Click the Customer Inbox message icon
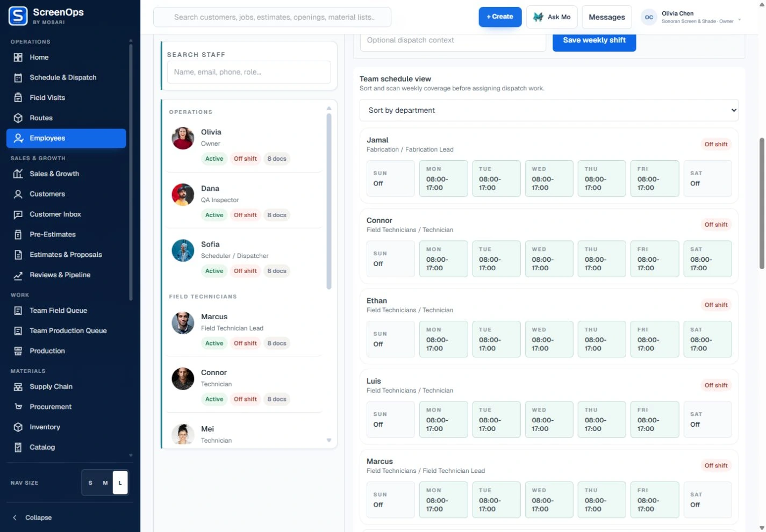The width and height of the screenshot is (766, 532). (x=18, y=214)
